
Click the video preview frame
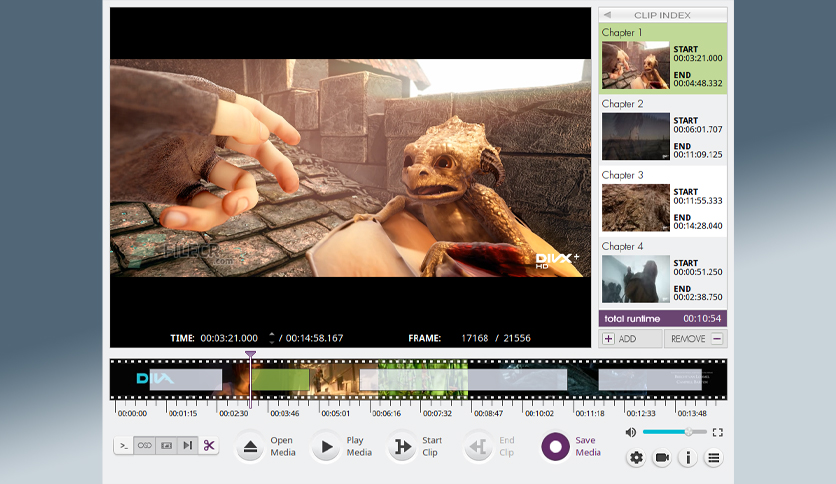(x=350, y=168)
